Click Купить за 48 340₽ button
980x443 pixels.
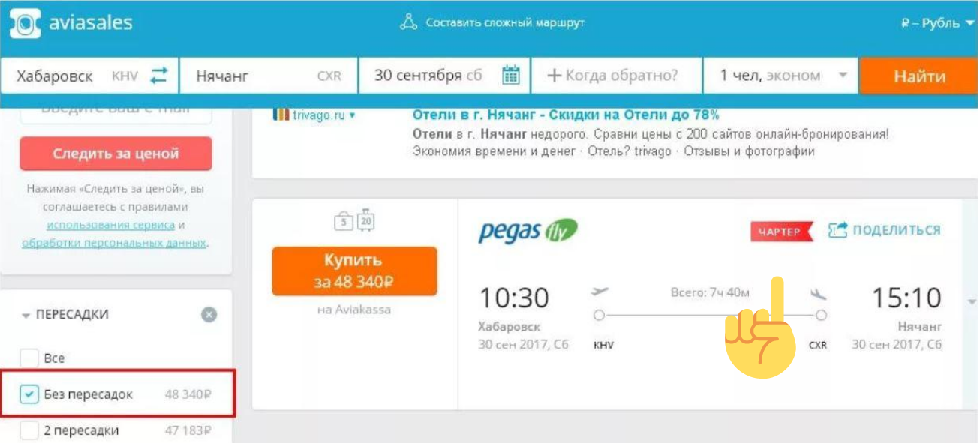(x=354, y=271)
